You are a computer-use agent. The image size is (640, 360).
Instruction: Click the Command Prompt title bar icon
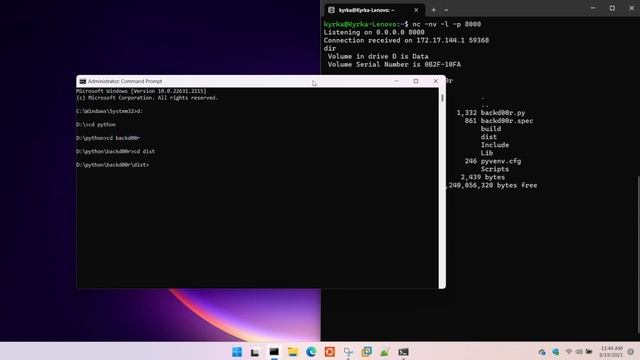coord(83,81)
